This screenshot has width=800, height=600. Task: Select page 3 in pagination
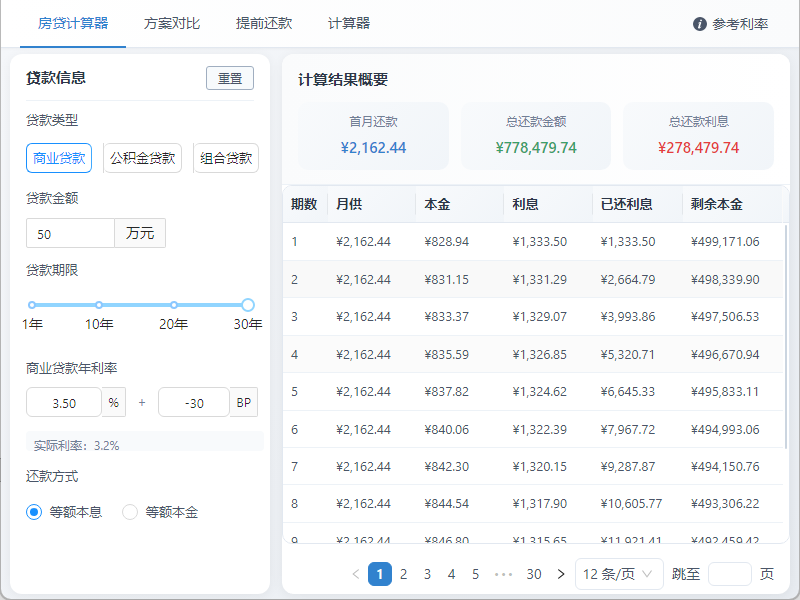pos(427,574)
